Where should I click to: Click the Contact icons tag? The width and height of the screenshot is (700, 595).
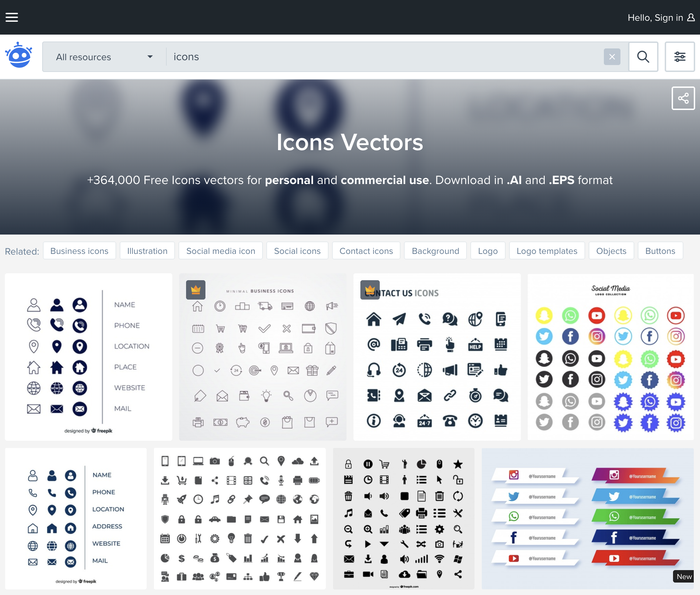point(366,251)
